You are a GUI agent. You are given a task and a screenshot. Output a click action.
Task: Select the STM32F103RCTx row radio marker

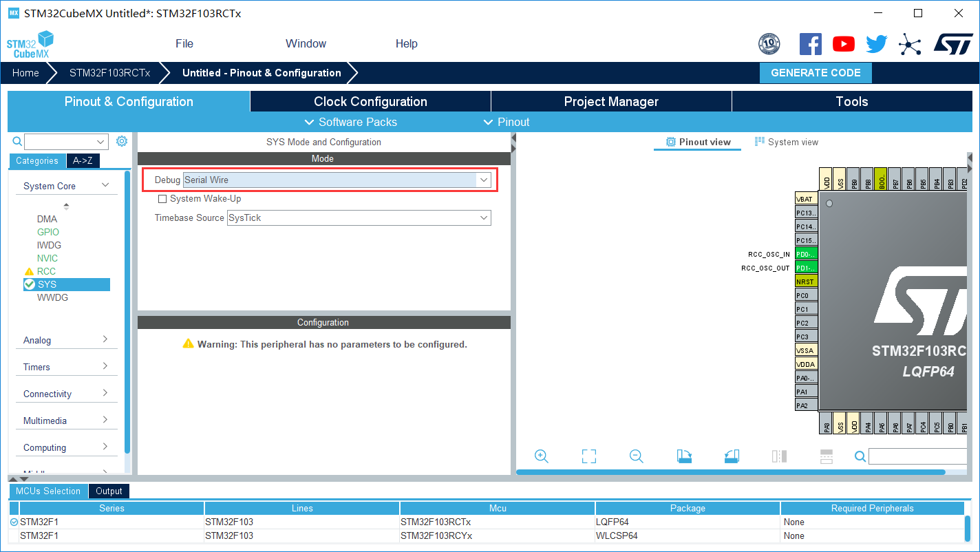point(14,522)
